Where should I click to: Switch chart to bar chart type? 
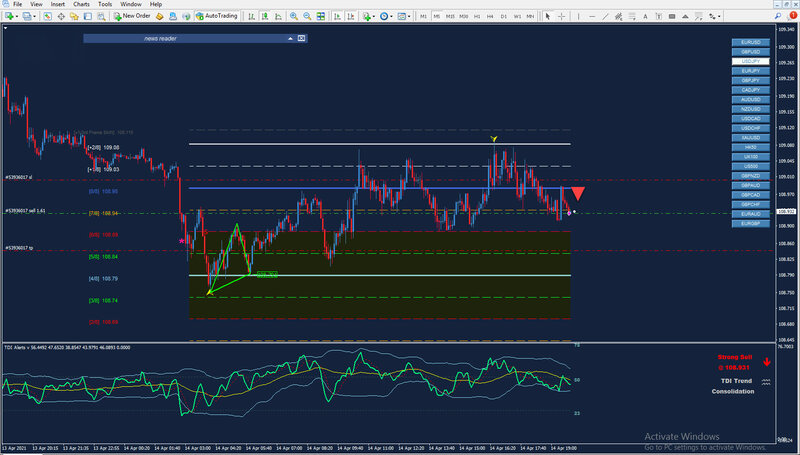252,16
